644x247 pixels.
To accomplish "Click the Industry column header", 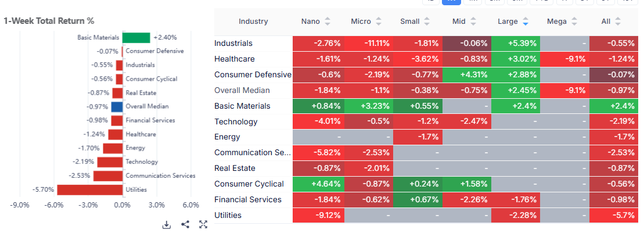I will [253, 22].
